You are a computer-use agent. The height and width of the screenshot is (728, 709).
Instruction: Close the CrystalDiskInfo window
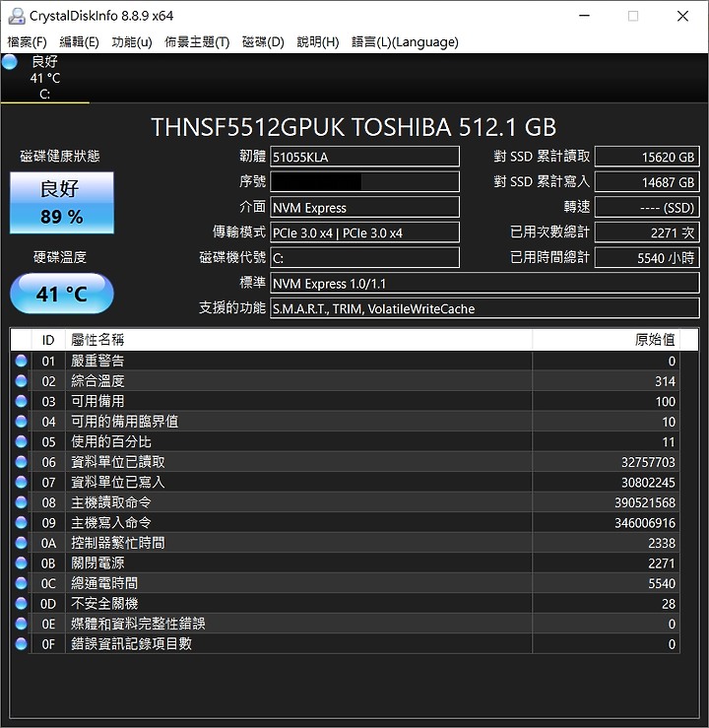[x=682, y=16]
